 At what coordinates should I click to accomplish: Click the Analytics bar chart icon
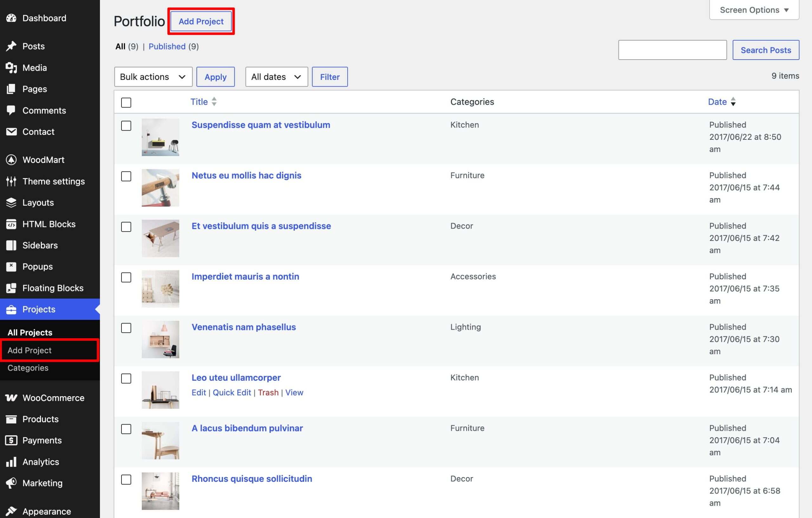(11, 462)
